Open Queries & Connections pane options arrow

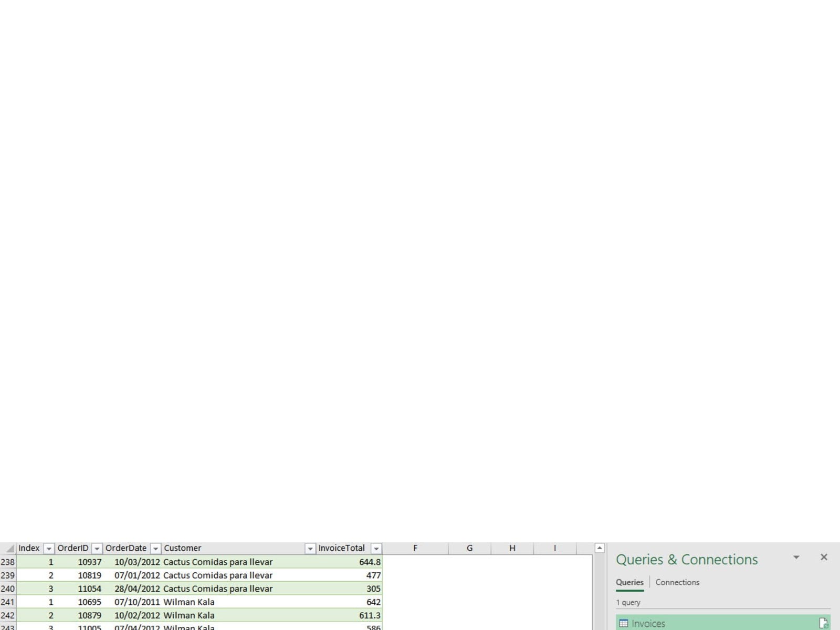(796, 557)
